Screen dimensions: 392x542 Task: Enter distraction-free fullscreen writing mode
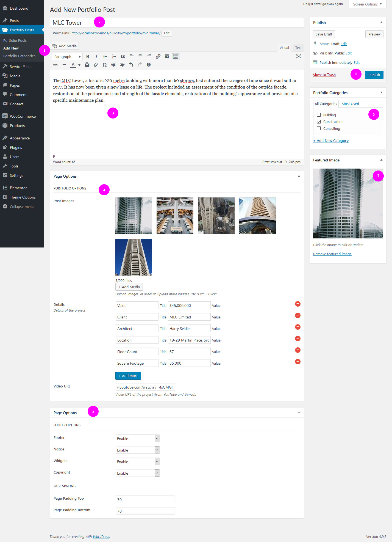298,57
